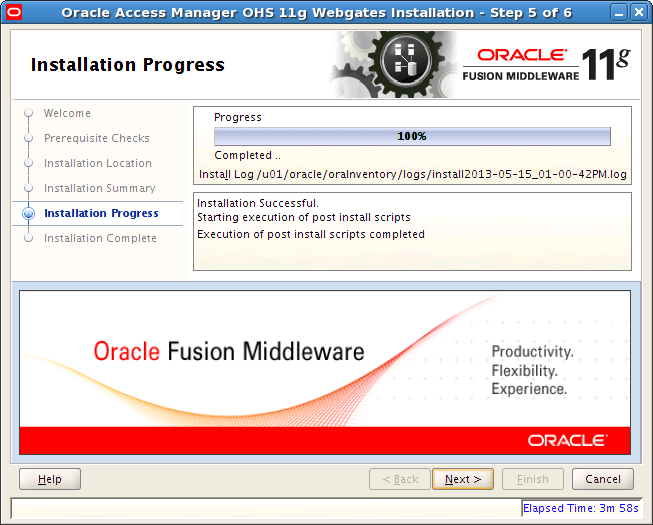This screenshot has height=525, width=653.
Task: Click the Oracle window menu icon
Action: tap(14, 12)
